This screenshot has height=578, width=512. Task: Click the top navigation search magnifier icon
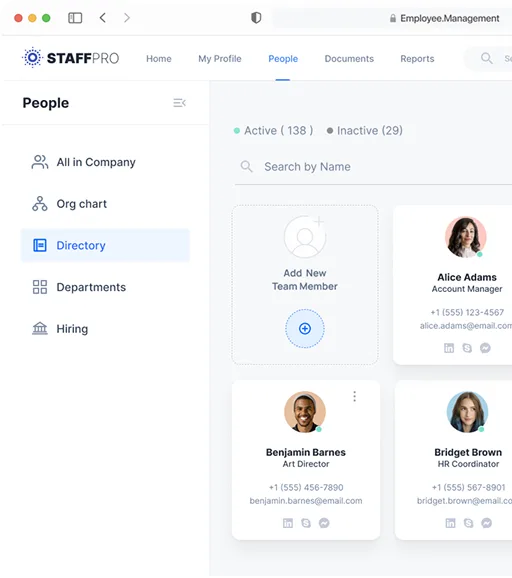point(487,58)
